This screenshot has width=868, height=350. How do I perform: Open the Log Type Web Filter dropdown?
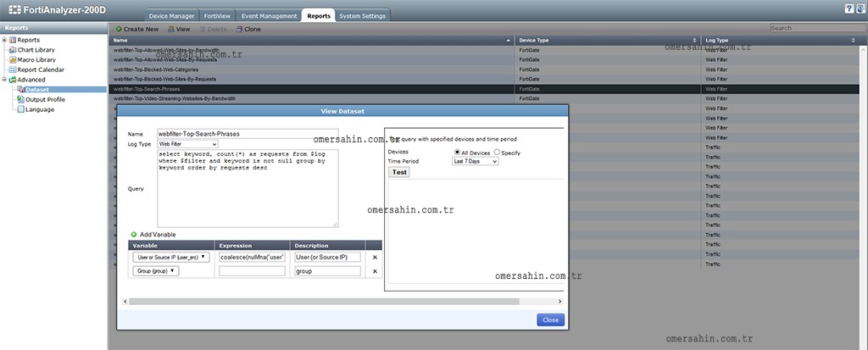point(187,144)
